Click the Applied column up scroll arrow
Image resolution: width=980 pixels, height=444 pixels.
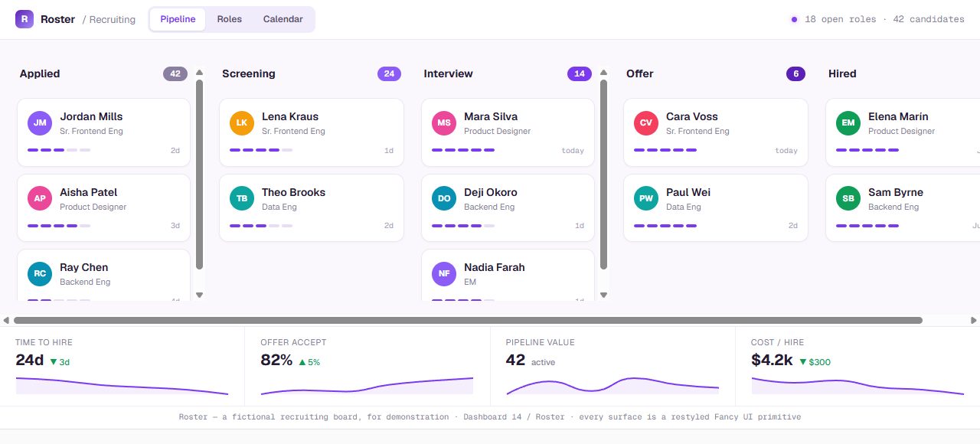tap(200, 73)
